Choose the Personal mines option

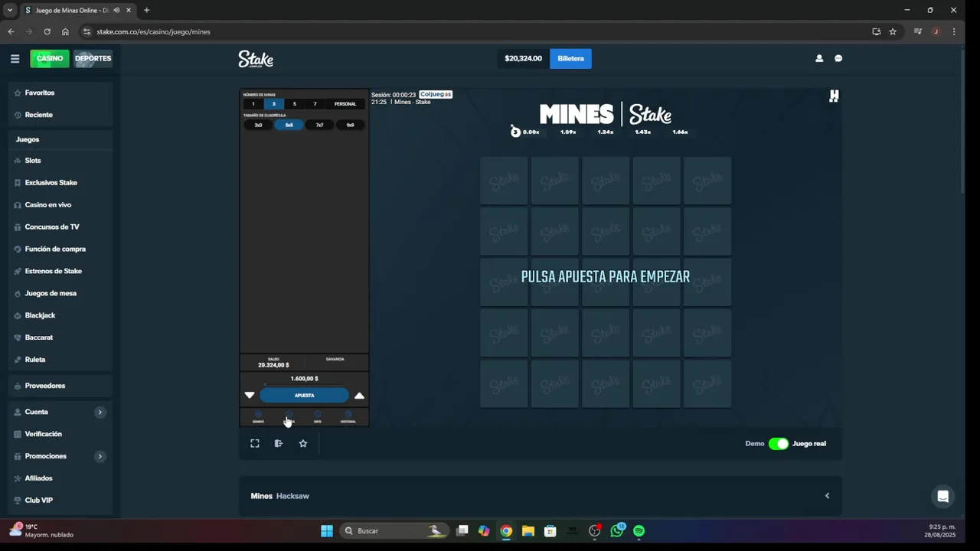[x=345, y=104]
